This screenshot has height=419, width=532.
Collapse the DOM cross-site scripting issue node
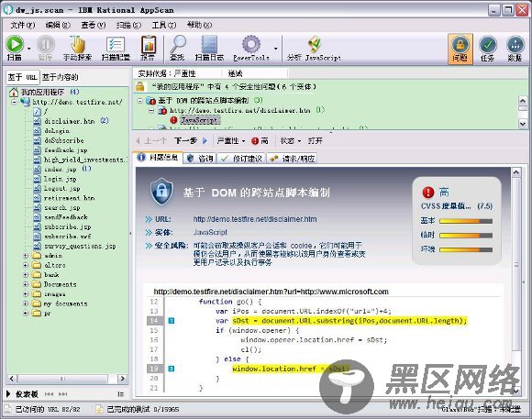[139, 101]
